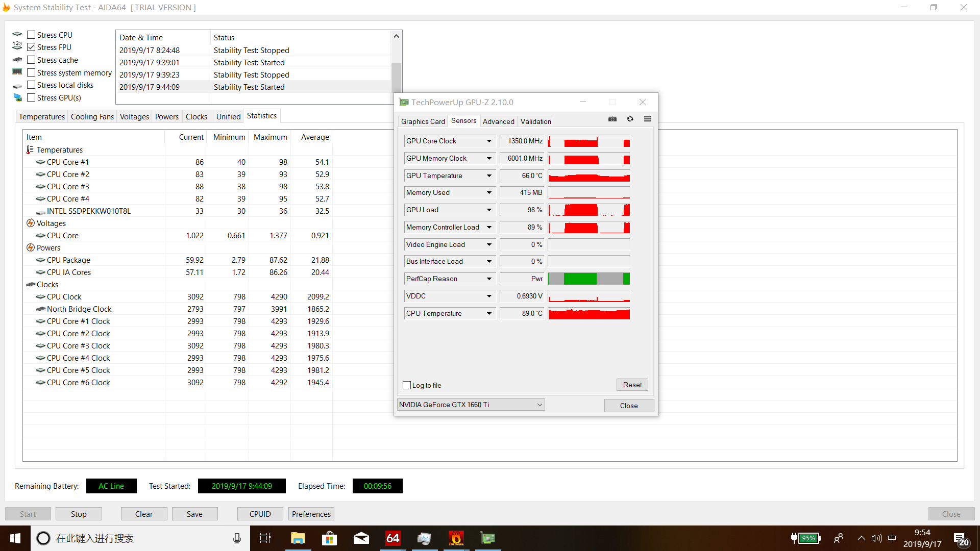Open the GPU Core Clock sensor dropdown
Screen dimensions: 980x551
(489, 141)
